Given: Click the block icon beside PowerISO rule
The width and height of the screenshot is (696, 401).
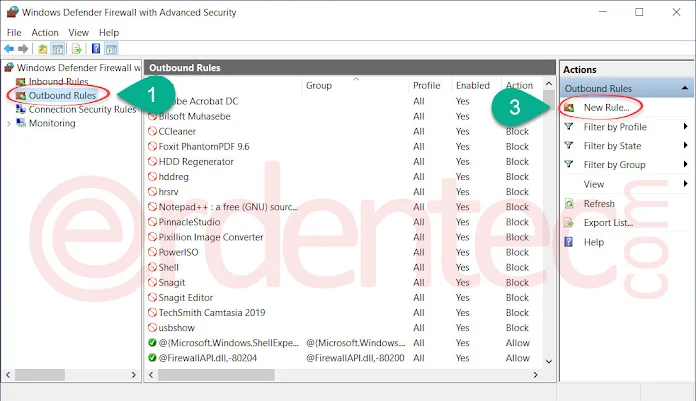Looking at the screenshot, I should (x=152, y=252).
